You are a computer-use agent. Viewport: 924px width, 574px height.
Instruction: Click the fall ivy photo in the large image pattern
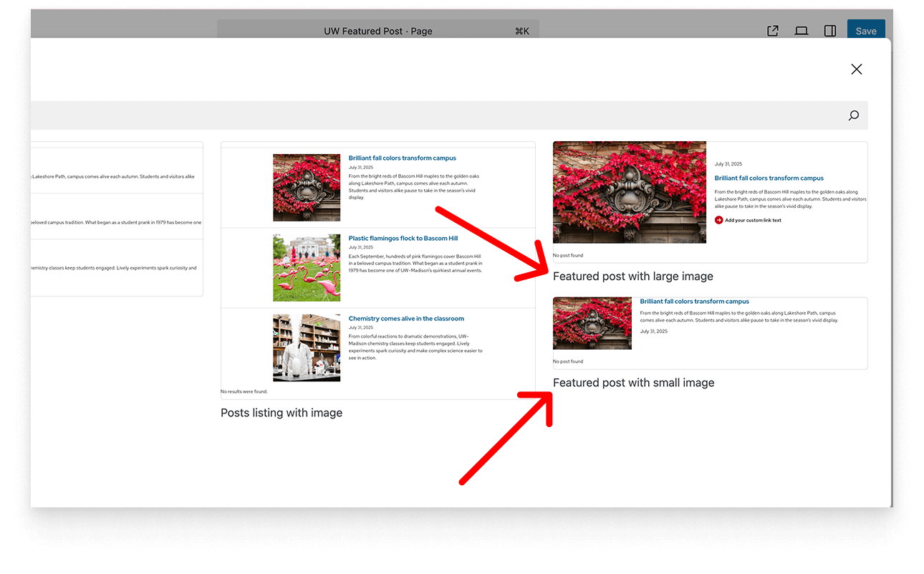[x=629, y=192]
